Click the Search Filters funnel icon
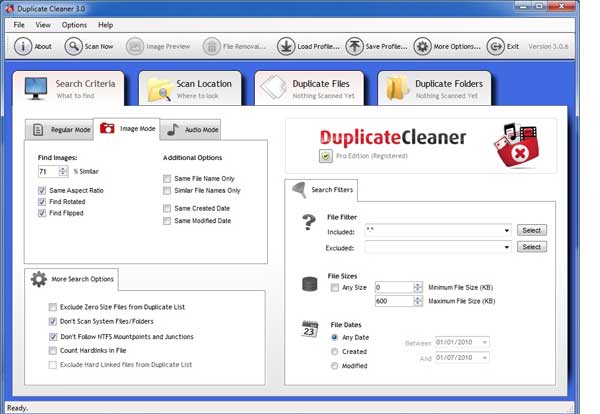The image size is (600, 414). 300,190
